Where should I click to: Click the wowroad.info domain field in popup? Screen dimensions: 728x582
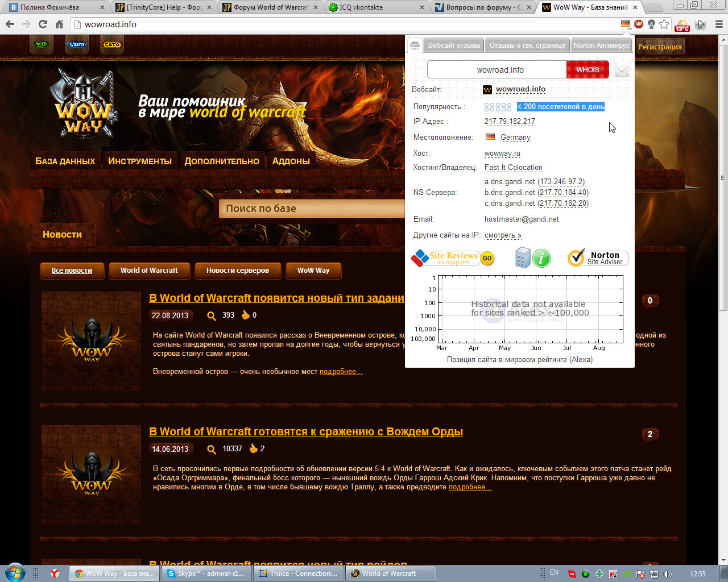pyautogui.click(x=497, y=70)
